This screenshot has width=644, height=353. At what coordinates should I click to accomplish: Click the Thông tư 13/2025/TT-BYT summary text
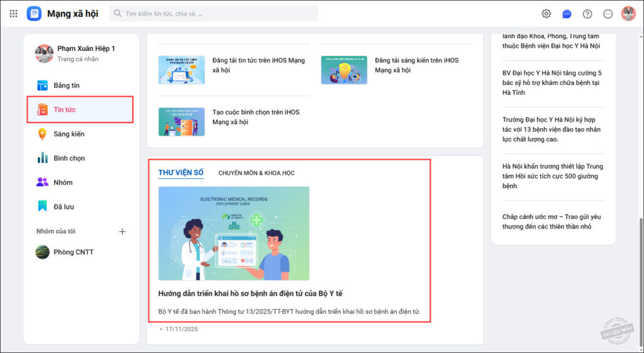(289, 311)
